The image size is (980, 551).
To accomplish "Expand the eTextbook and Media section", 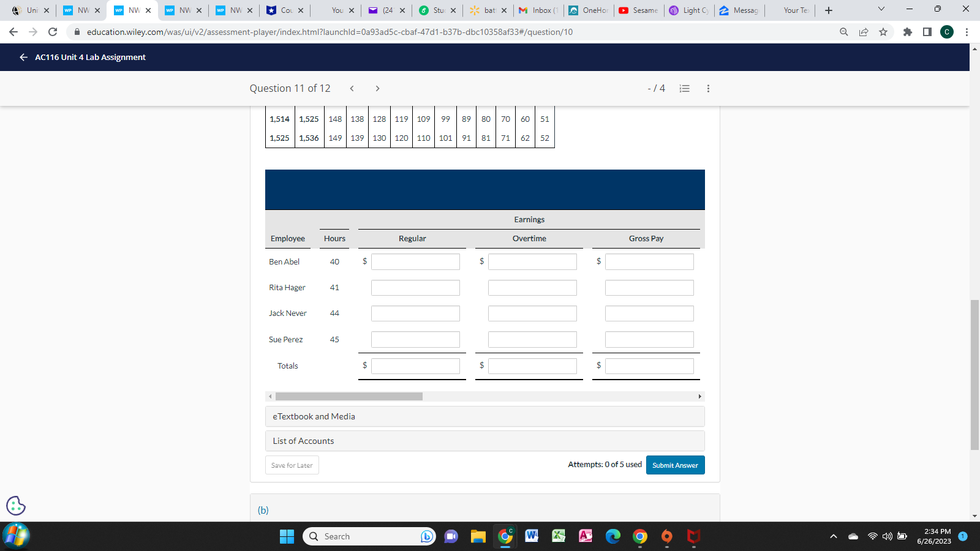I will click(x=484, y=416).
